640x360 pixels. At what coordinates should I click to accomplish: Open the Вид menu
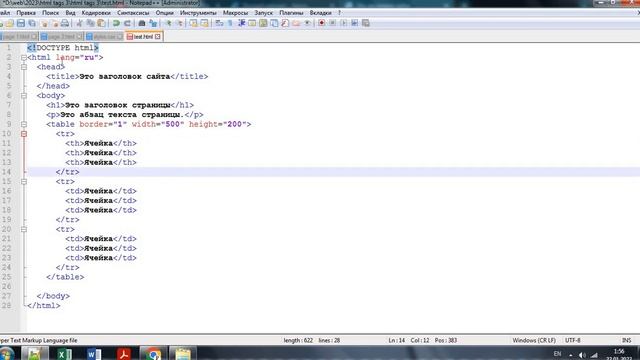70,13
